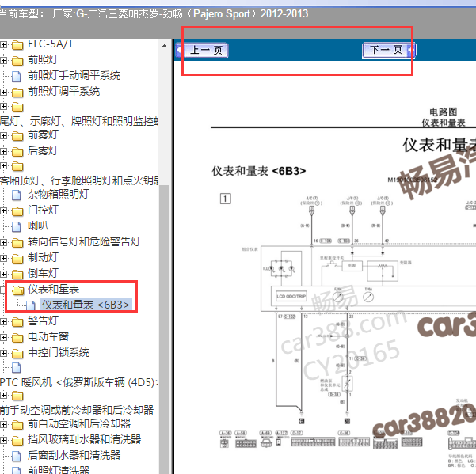The width and height of the screenshot is (476, 474).
Task: Expand the 警告灯 folder node
Action: click(3, 321)
